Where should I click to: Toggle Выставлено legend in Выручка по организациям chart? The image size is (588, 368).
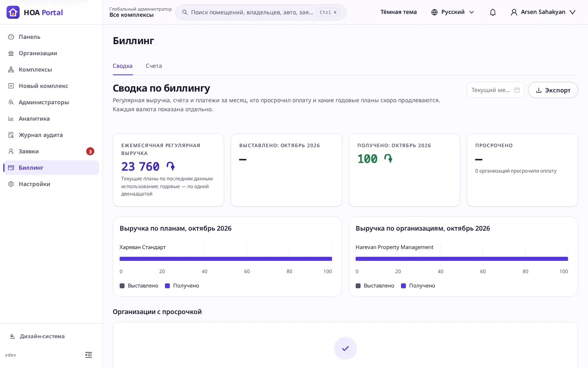375,286
